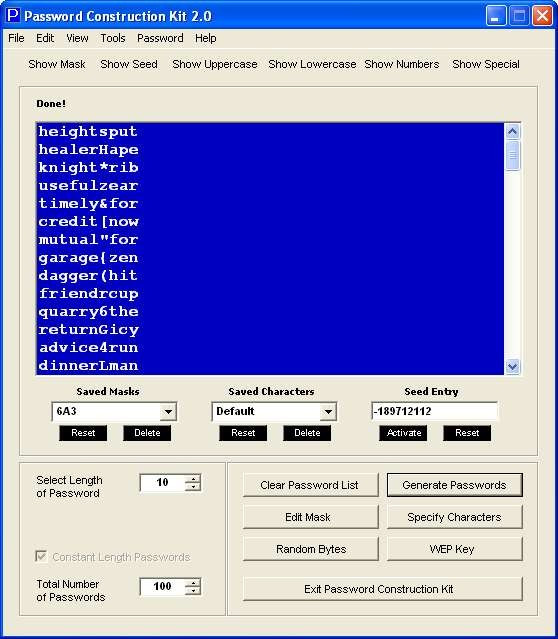The height and width of the screenshot is (639, 558).
Task: Toggle Constant Length Passwords checkbox
Action: coord(41,556)
